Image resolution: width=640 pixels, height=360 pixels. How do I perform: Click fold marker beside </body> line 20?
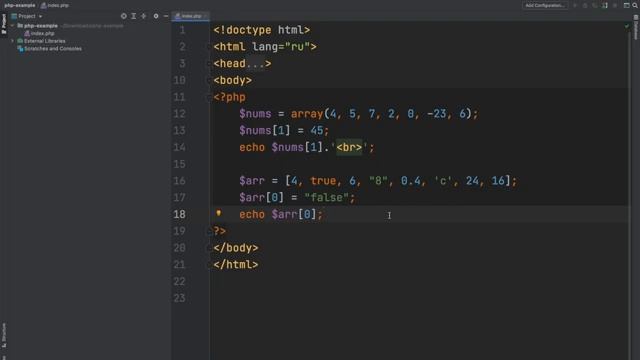[x=210, y=248]
